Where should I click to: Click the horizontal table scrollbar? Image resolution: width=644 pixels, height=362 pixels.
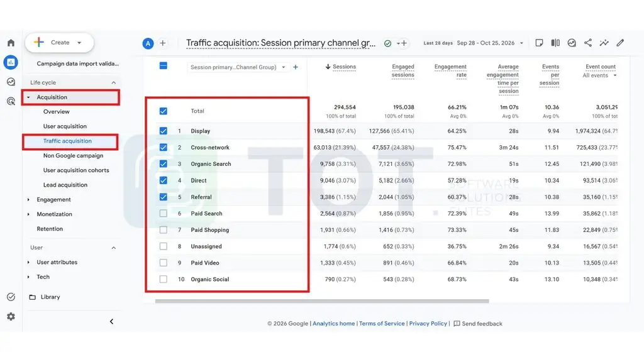[322, 301]
